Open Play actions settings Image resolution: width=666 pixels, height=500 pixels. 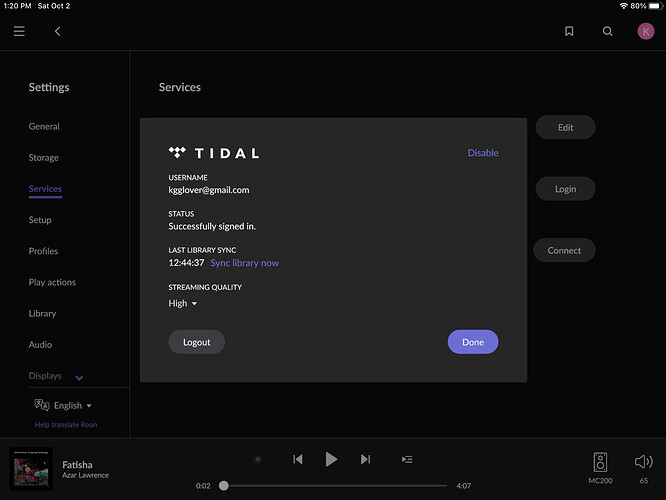pyautogui.click(x=52, y=282)
